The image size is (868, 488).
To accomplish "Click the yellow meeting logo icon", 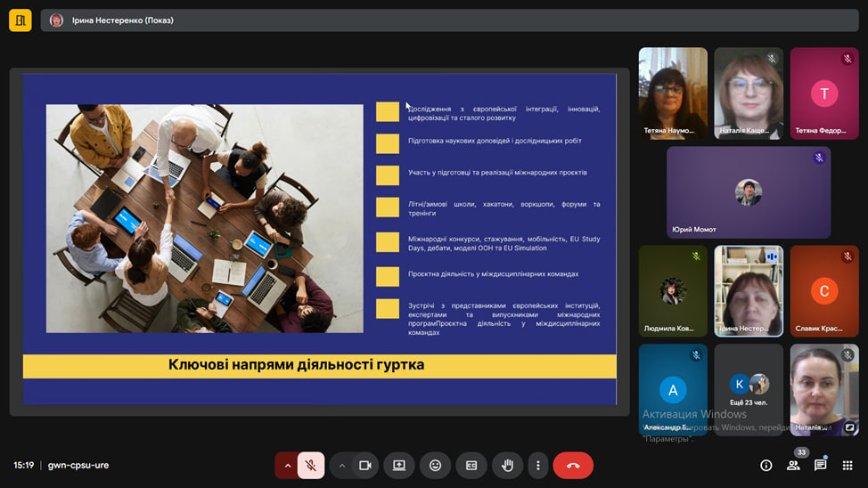I will (20, 20).
